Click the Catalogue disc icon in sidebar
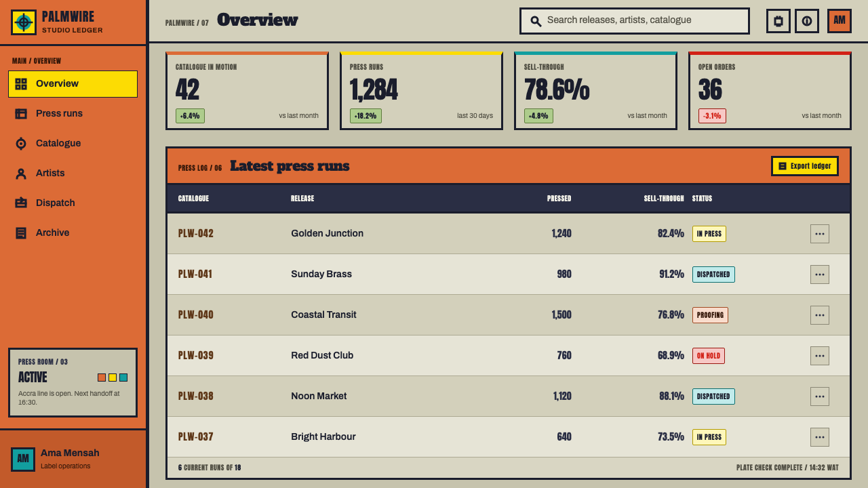This screenshot has height=488, width=868. click(x=21, y=144)
